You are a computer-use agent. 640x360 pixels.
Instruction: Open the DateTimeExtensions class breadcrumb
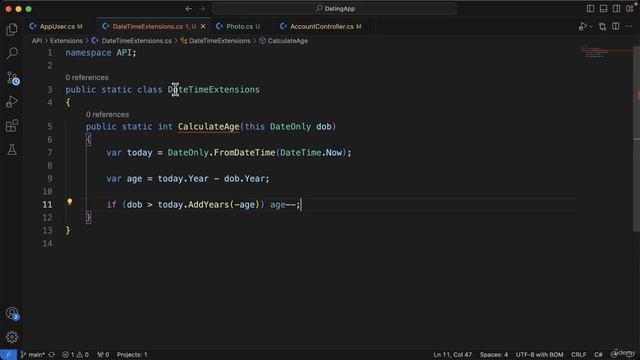point(216,41)
